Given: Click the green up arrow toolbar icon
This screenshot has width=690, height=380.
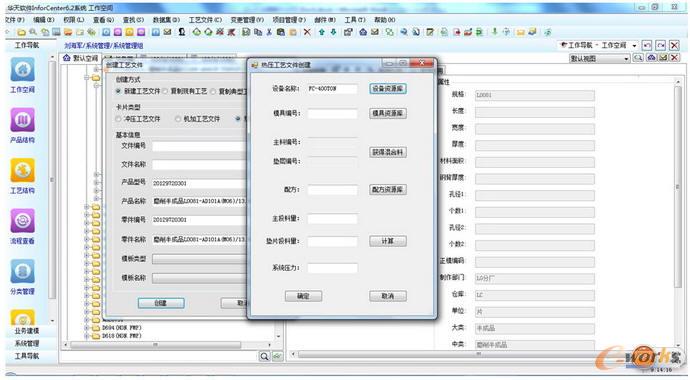Looking at the screenshot, I should (322, 32).
